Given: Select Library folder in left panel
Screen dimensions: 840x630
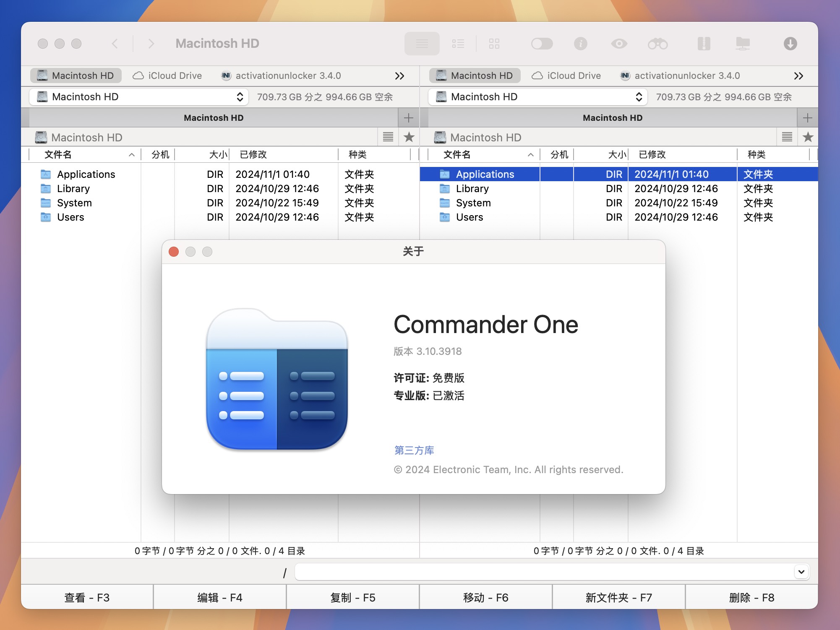Looking at the screenshot, I should [220, 188].
